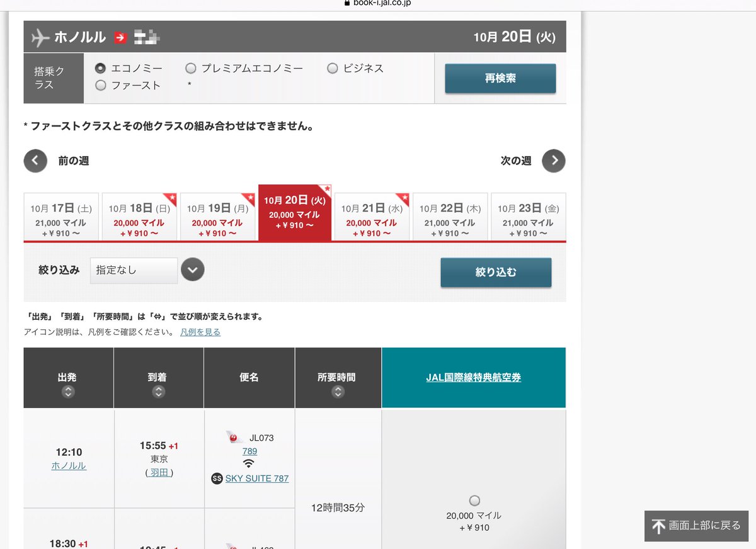The width and height of the screenshot is (756, 549).
Task: Select the プレミアムエコノミー radio button
Action: 190,68
